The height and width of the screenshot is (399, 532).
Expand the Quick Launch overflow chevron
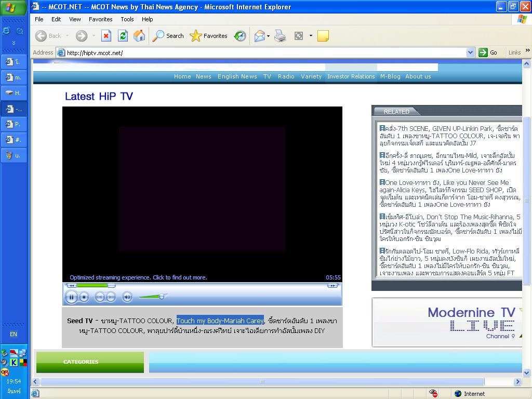tap(14, 43)
